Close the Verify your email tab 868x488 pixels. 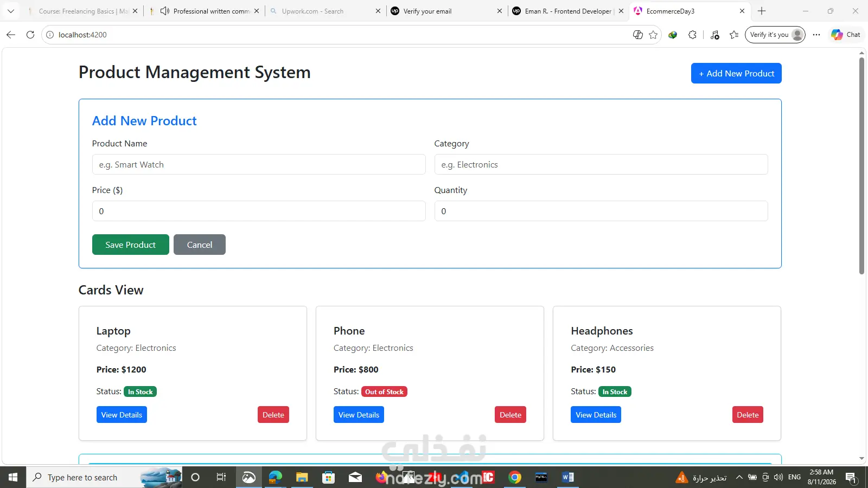500,11
